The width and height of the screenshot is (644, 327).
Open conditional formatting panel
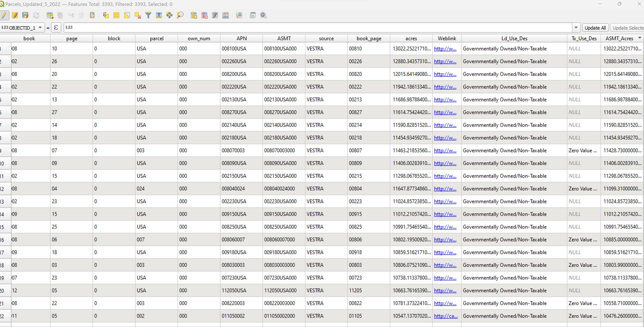point(239,15)
